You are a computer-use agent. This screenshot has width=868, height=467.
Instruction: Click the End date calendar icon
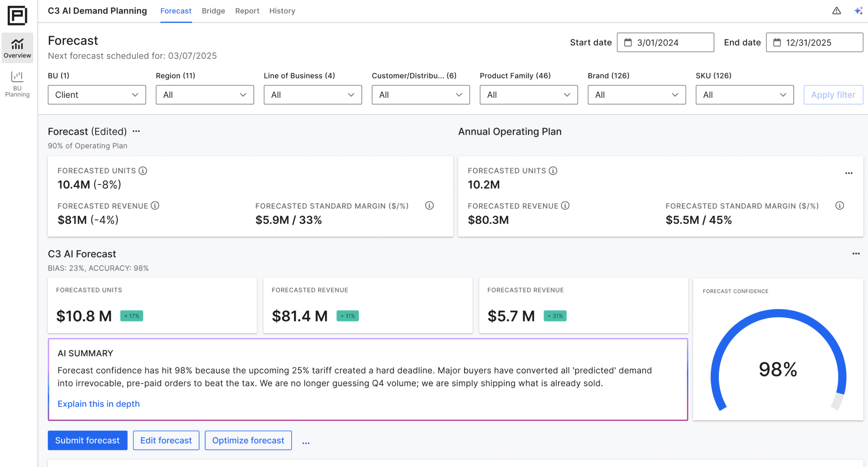[777, 42]
